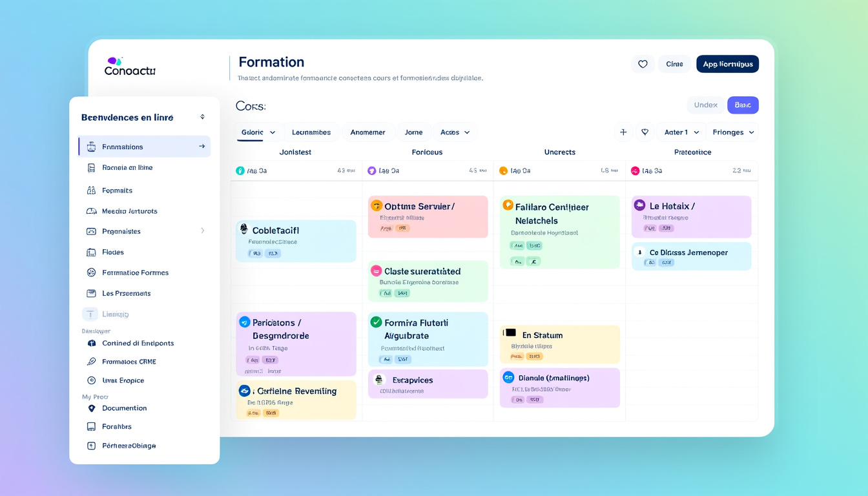Click the Meedira Jorturots sidebar icon
Viewport: 868px width, 496px height.
(90, 211)
